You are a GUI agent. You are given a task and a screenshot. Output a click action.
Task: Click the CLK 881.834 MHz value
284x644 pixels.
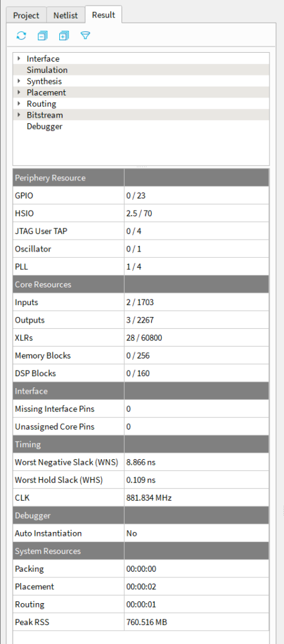pyautogui.click(x=149, y=498)
